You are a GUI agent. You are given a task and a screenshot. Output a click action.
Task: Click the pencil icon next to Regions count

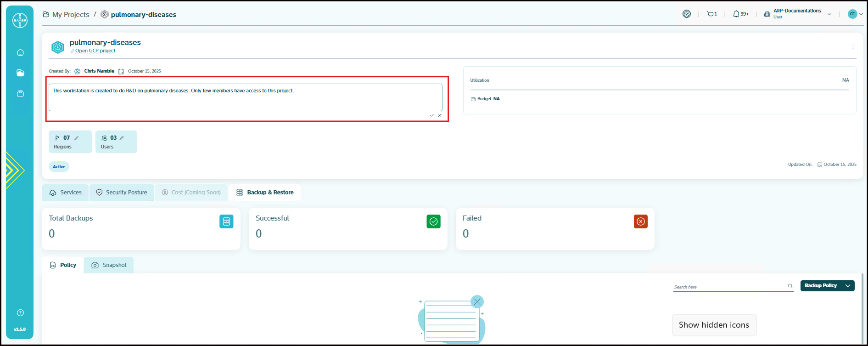pos(77,138)
